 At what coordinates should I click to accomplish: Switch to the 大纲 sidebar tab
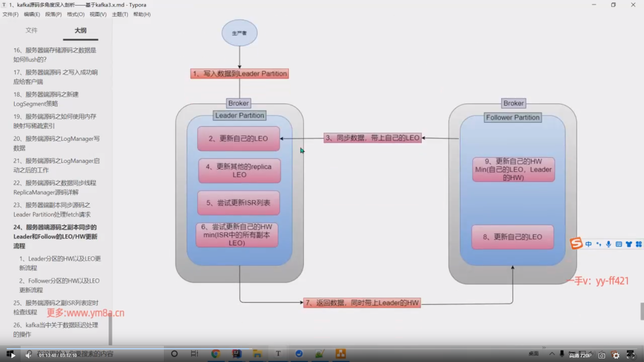[x=80, y=31]
